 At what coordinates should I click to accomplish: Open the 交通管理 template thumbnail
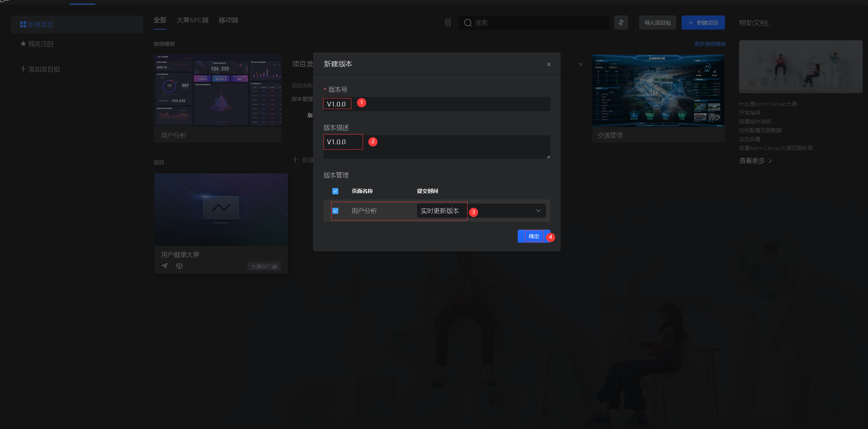coord(658,91)
